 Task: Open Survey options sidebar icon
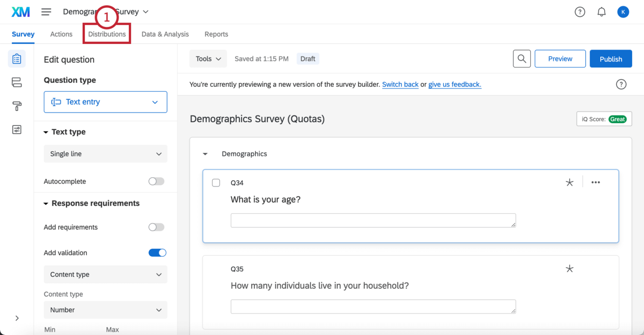click(17, 130)
